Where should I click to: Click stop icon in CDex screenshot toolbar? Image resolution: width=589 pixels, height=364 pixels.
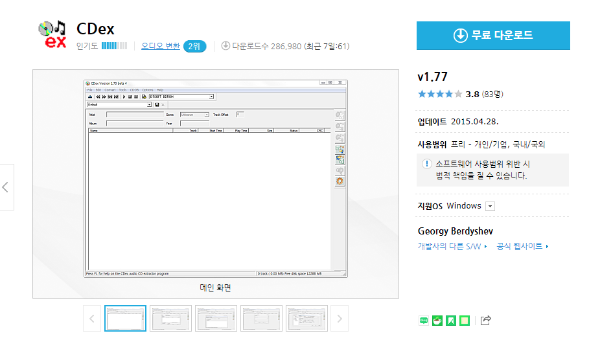click(x=130, y=97)
